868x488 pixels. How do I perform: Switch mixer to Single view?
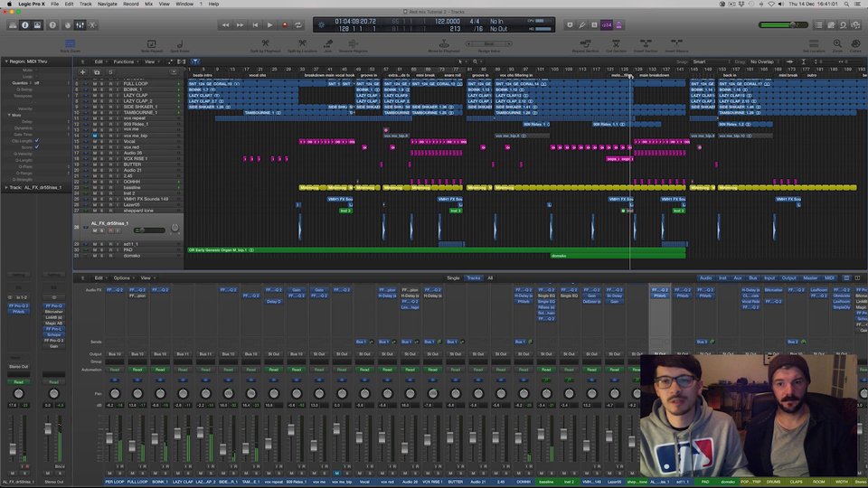pos(453,277)
